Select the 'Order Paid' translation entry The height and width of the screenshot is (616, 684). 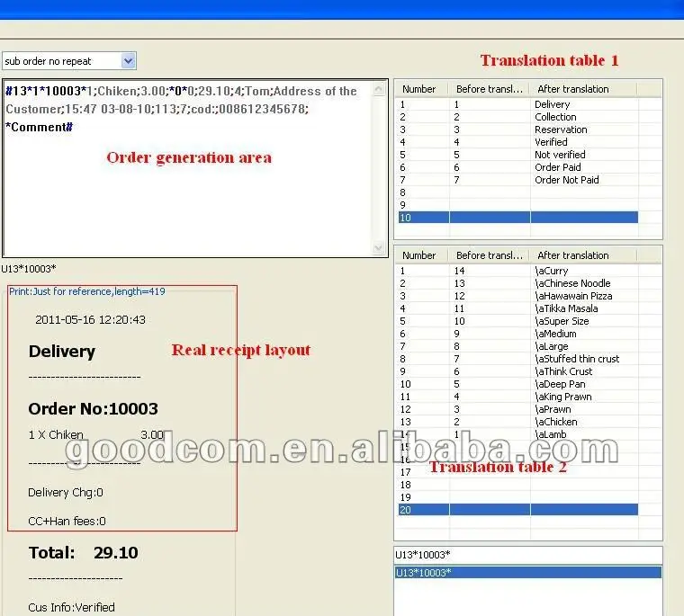coord(518,167)
